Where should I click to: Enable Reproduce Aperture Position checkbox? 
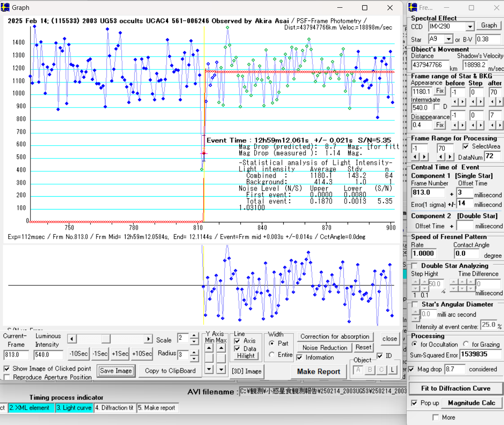[x=7, y=377]
